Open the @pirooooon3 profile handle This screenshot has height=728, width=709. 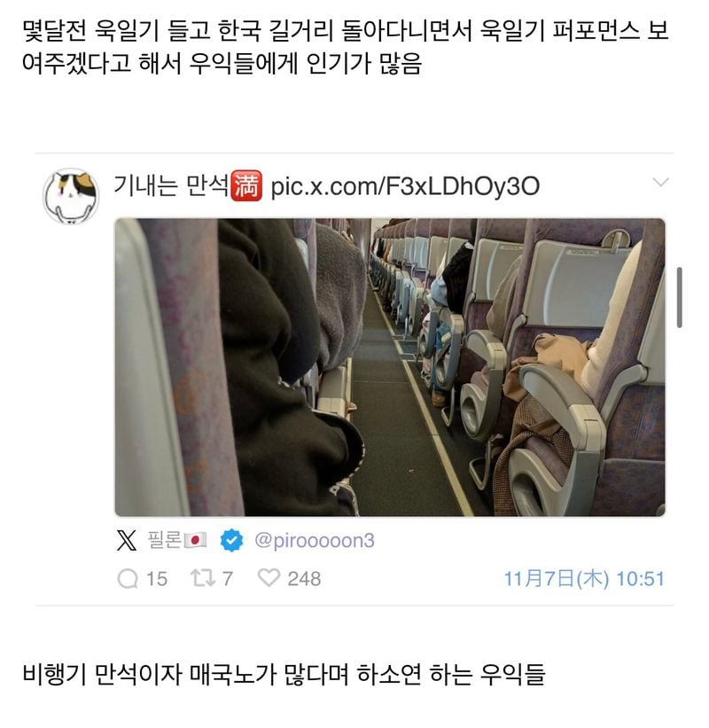coord(315,541)
